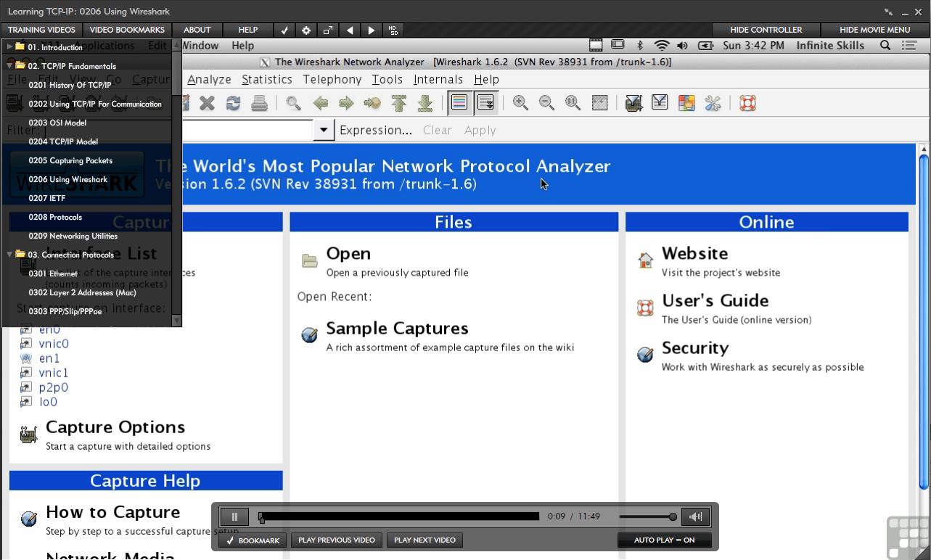
Task: Click the Zoom 1:1 normal size icon
Action: 573,103
